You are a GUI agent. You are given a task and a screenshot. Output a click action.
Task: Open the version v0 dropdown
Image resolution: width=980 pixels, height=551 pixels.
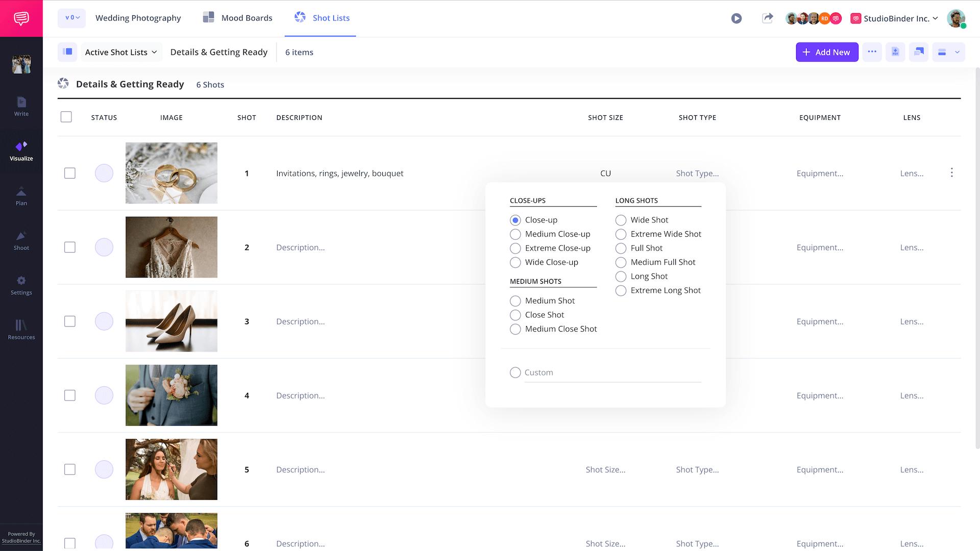click(x=72, y=18)
